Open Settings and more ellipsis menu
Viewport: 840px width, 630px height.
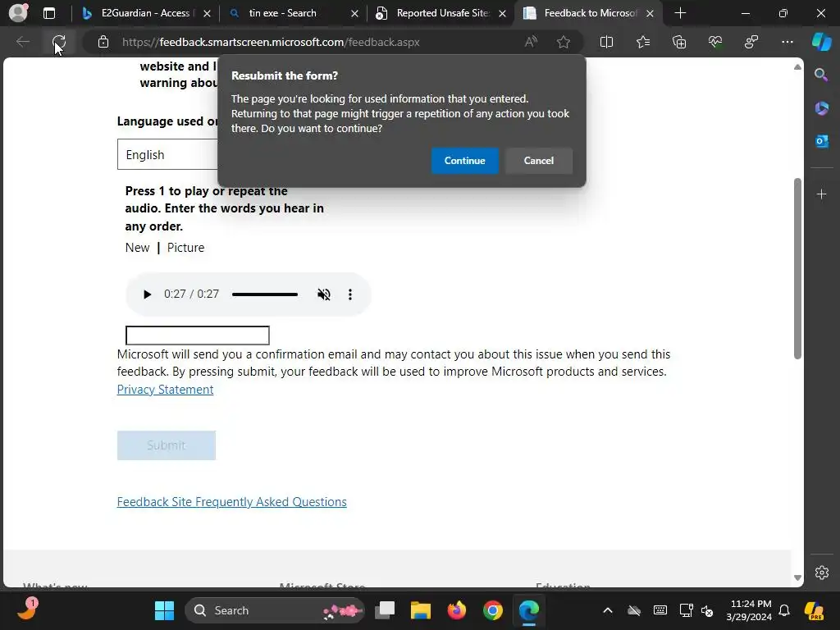coord(787,42)
